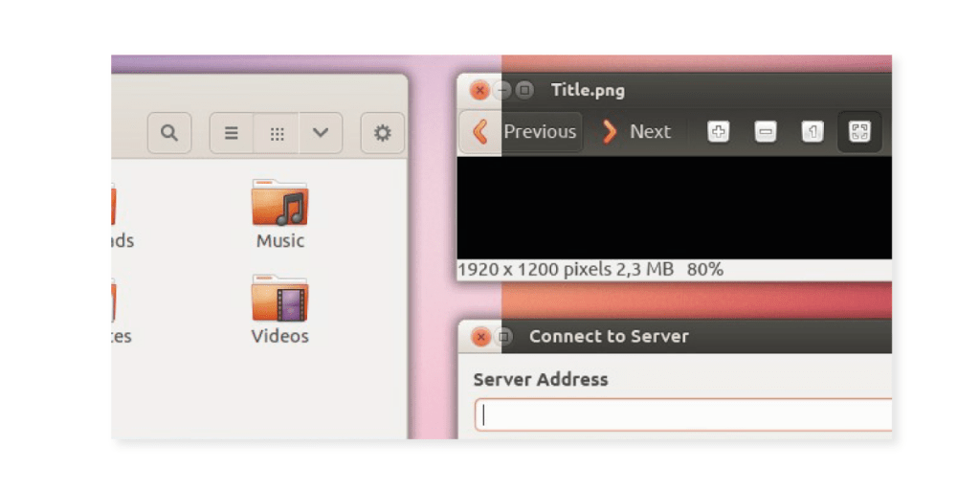Click the Title.png window title
The height and width of the screenshot is (490, 980).
pyautogui.click(x=589, y=91)
